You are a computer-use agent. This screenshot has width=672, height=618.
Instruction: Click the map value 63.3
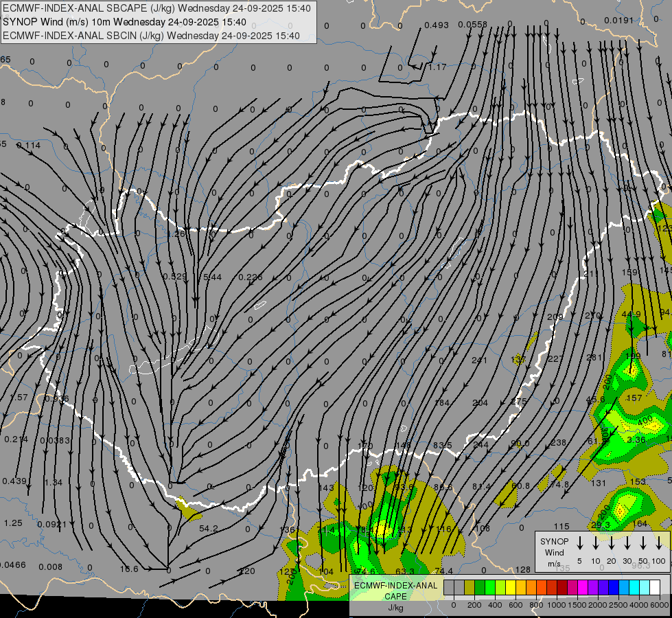[404, 571]
